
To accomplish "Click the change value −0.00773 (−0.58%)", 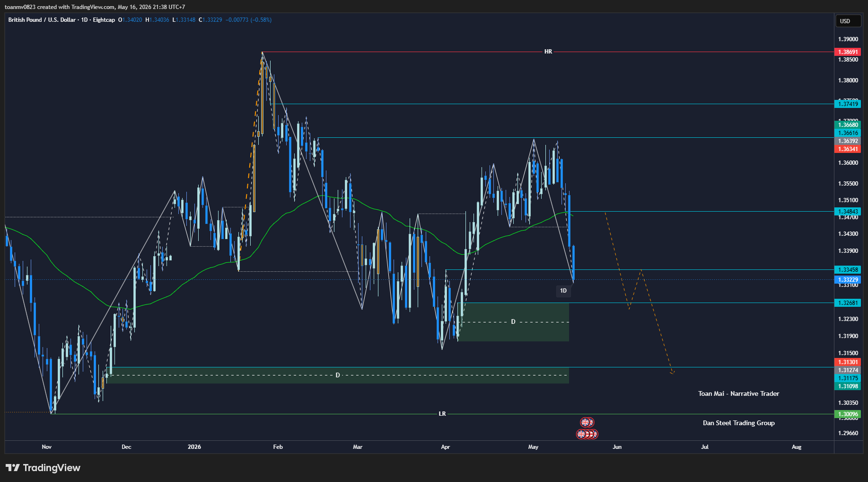I will [x=249, y=20].
